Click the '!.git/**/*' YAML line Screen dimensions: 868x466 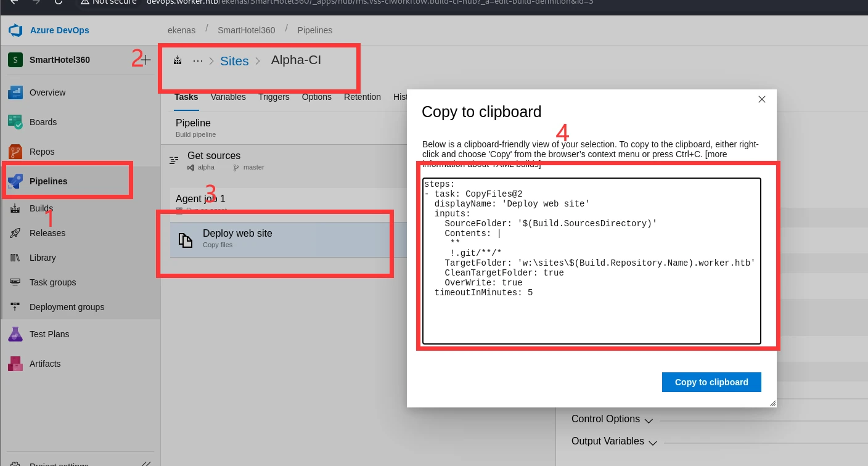[x=475, y=253]
